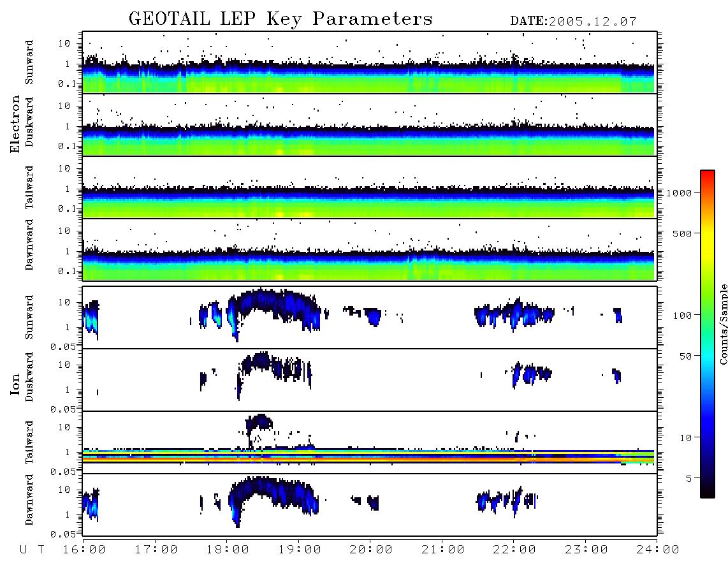Select the Electron 'Tailward' panel label

coord(29,187)
